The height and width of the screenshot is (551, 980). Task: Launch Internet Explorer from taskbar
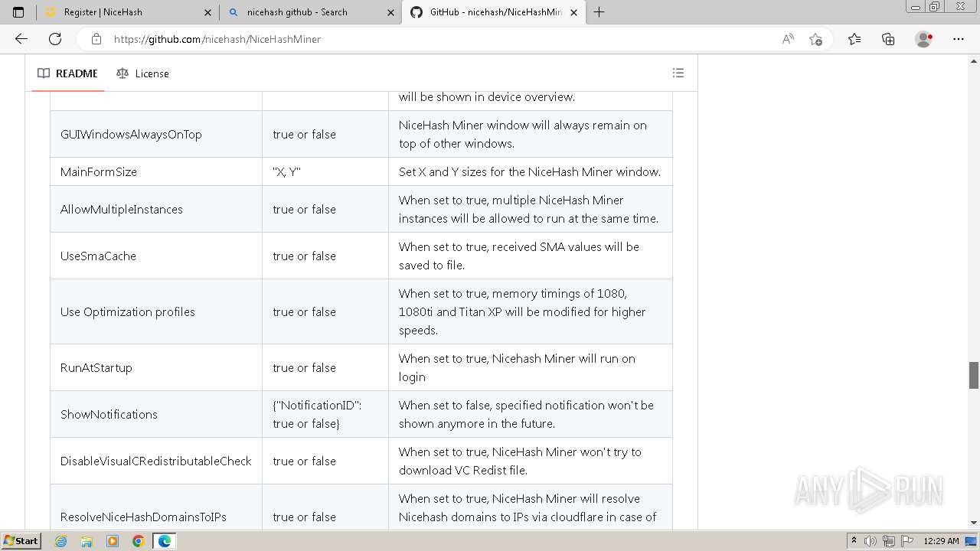click(60, 541)
